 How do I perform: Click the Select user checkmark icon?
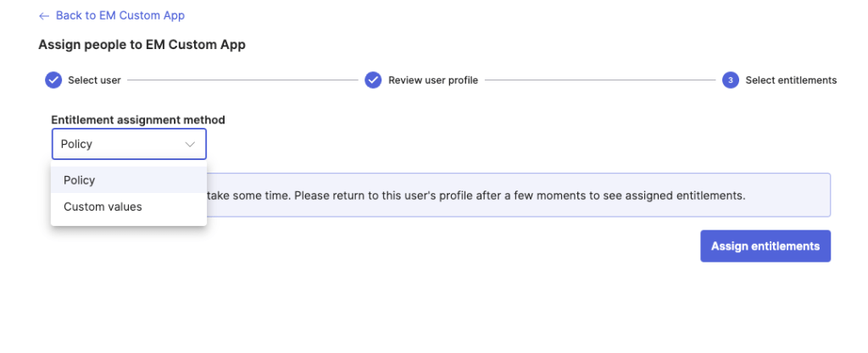(53, 80)
